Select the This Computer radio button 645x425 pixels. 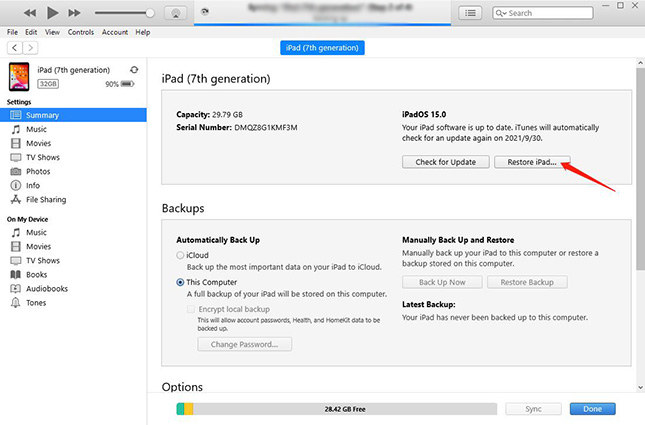pyautogui.click(x=180, y=282)
